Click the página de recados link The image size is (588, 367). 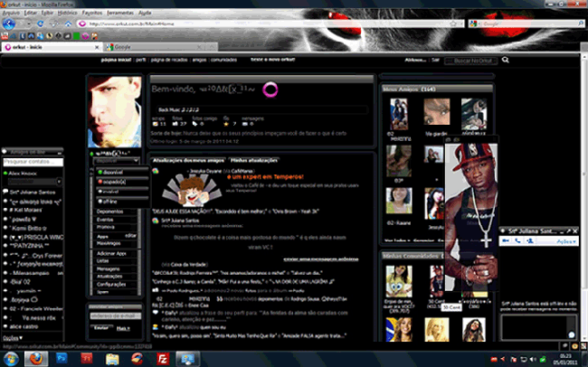pos(169,60)
